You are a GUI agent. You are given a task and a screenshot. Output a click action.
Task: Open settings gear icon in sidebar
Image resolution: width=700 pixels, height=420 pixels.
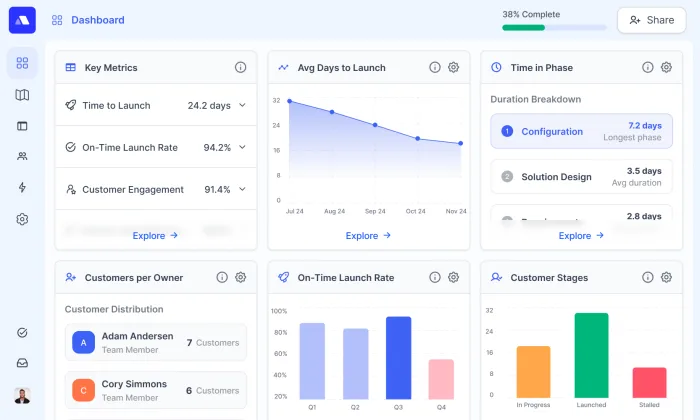coord(22,219)
